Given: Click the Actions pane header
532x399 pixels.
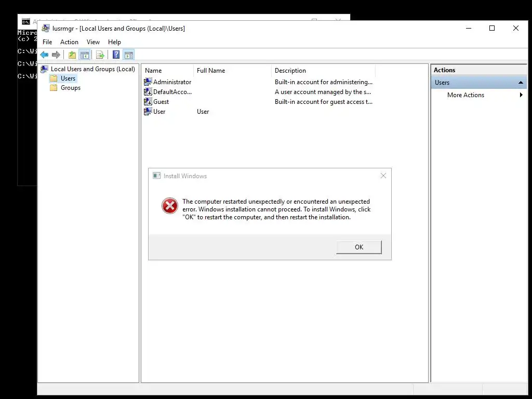Looking at the screenshot, I should 478,70.
